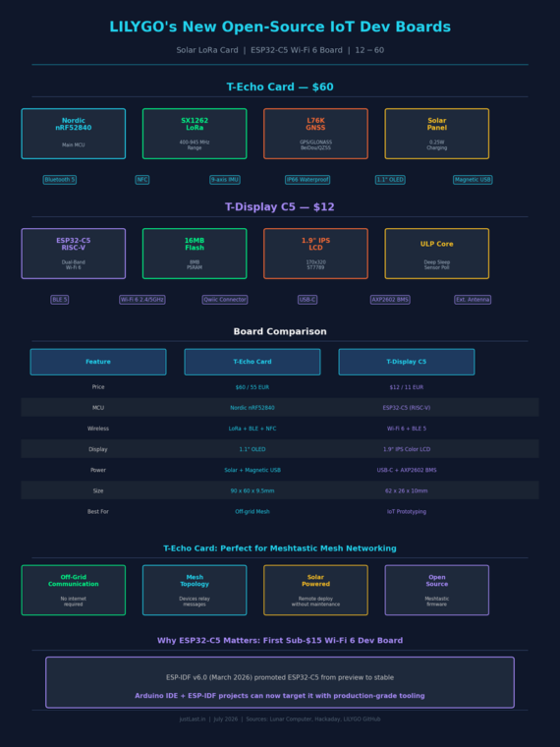Click the AXP2602 BMS tag
560x747 pixels.
tap(390, 300)
